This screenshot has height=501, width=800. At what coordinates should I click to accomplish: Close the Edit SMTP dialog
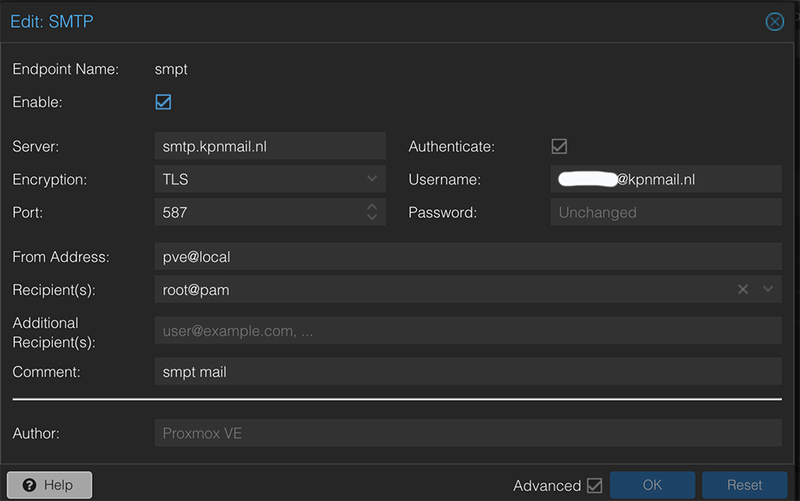(x=774, y=22)
